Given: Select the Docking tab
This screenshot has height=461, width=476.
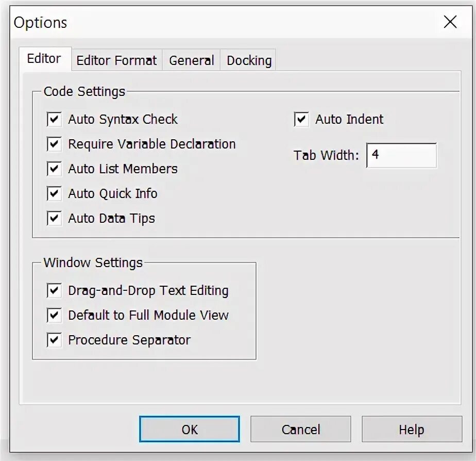Looking at the screenshot, I should (249, 60).
